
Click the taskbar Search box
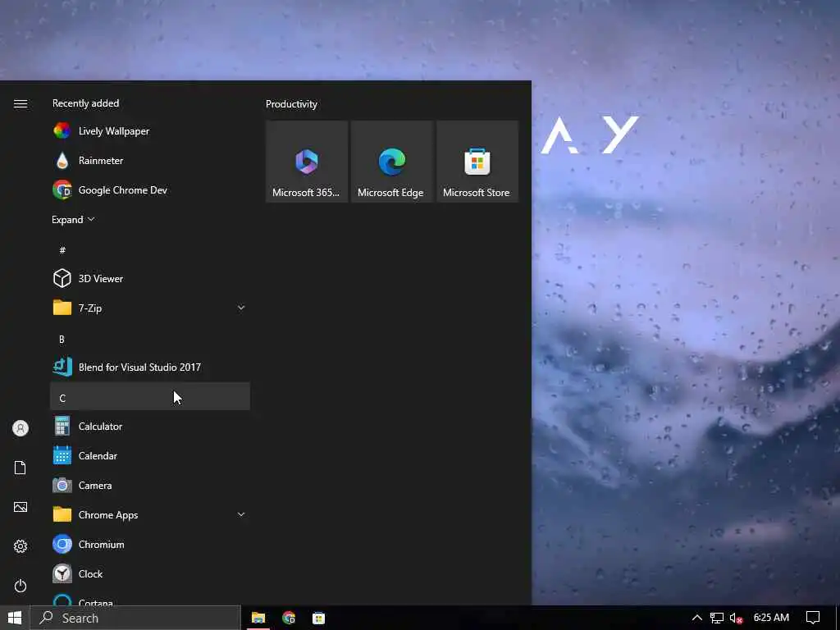pyautogui.click(x=135, y=619)
